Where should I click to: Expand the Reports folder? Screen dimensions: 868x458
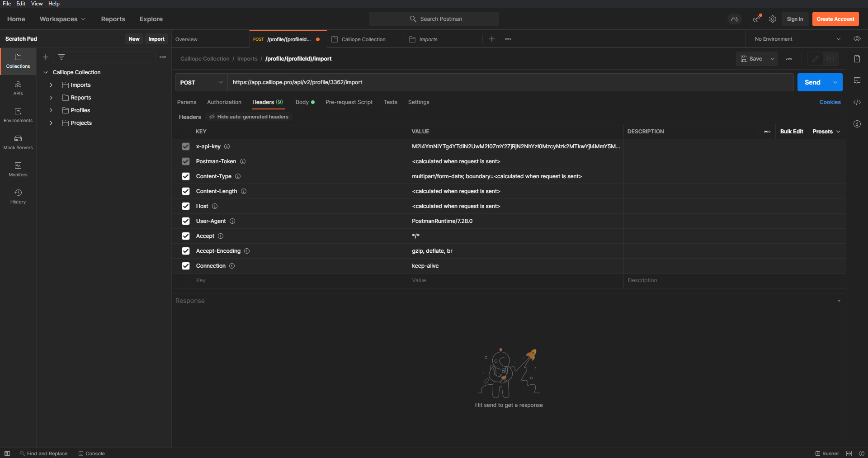click(x=51, y=98)
